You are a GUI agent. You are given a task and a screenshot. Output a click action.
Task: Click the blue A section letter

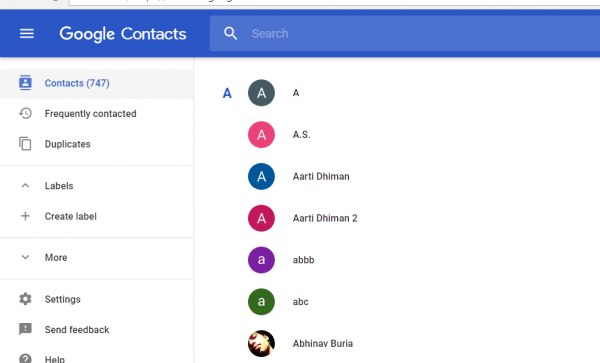(227, 93)
